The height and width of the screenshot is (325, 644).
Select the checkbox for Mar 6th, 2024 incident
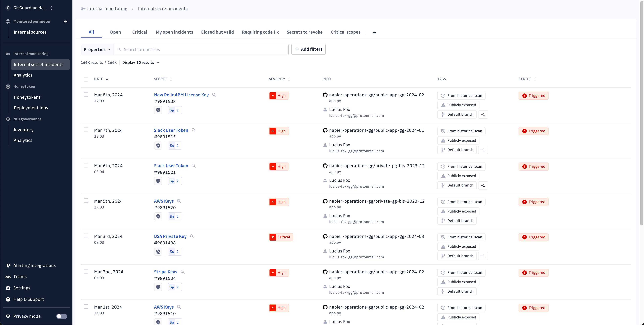86,165
